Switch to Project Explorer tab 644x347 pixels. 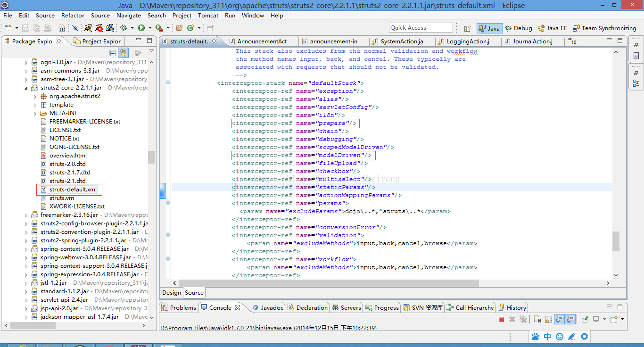pos(98,41)
